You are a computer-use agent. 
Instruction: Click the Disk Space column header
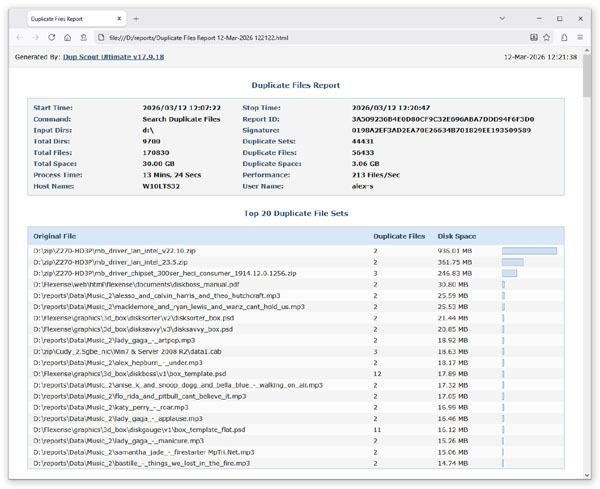(x=457, y=236)
